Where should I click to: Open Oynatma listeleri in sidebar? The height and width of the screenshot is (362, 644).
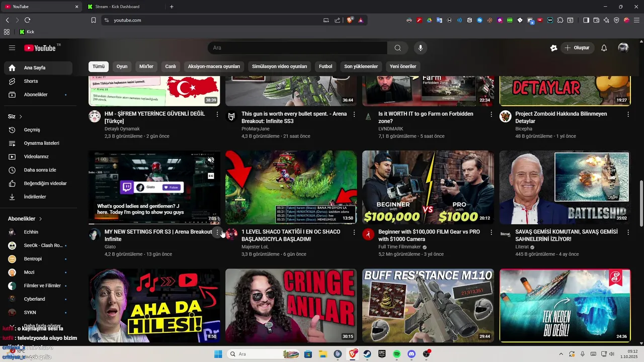tap(38, 143)
